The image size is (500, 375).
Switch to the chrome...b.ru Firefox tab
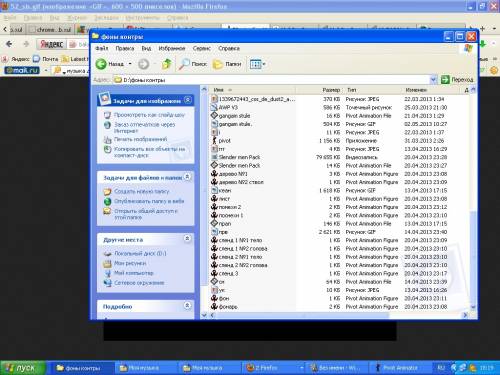click(x=50, y=30)
